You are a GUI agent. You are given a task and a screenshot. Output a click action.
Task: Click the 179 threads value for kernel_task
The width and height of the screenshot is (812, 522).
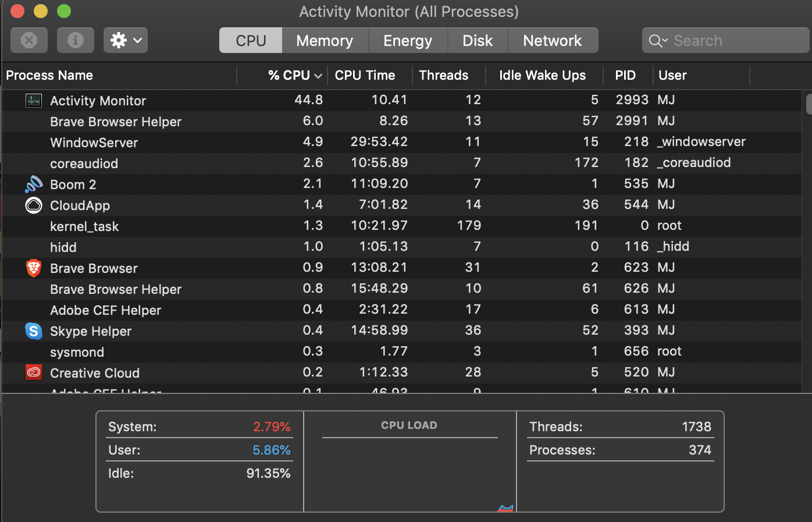point(469,225)
